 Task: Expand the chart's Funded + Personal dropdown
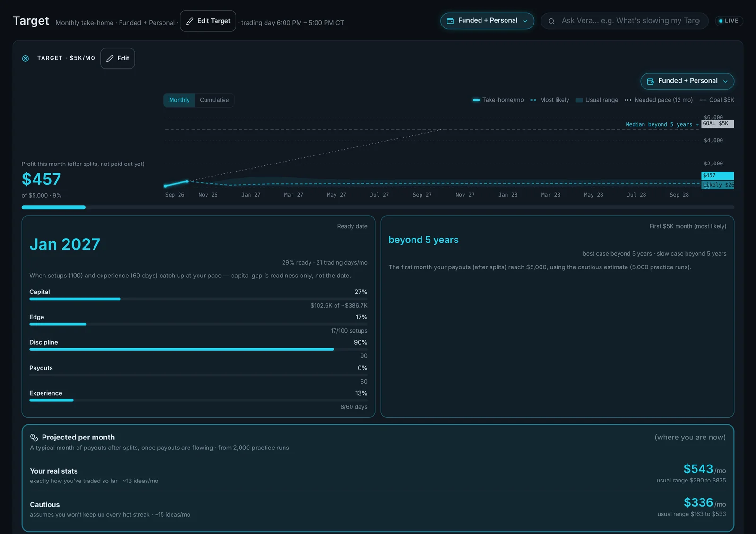tap(687, 81)
